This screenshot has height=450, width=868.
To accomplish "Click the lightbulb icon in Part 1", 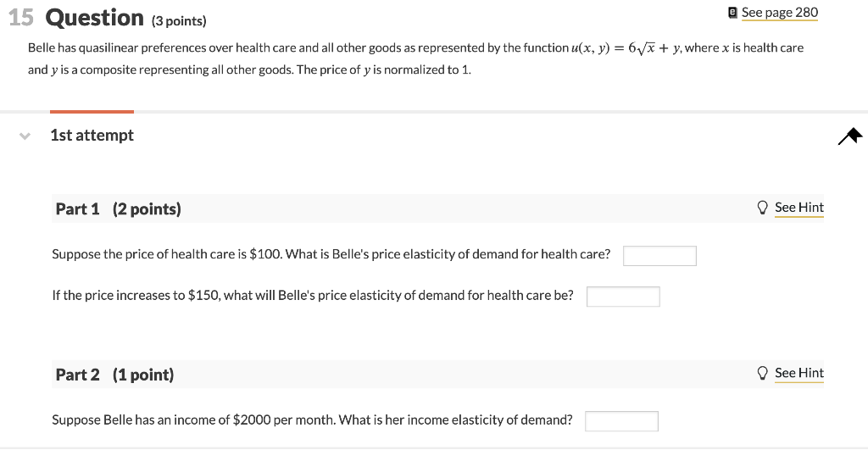I will tap(762, 208).
